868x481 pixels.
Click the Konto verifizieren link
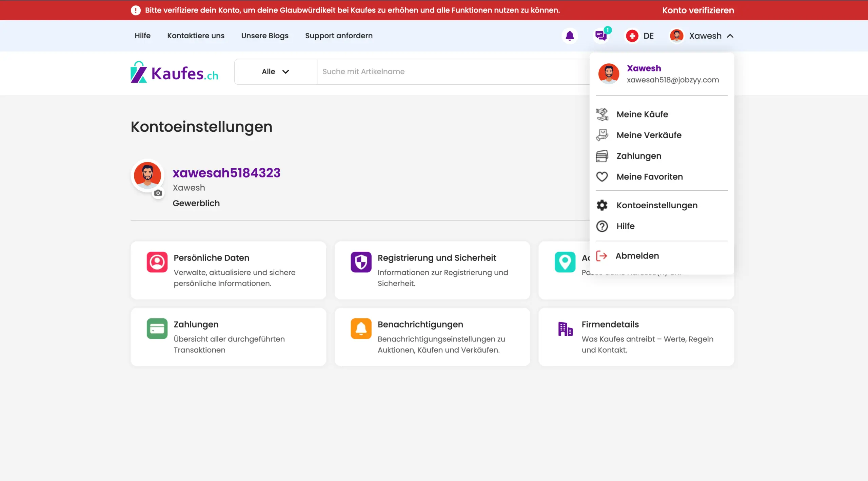(x=698, y=10)
